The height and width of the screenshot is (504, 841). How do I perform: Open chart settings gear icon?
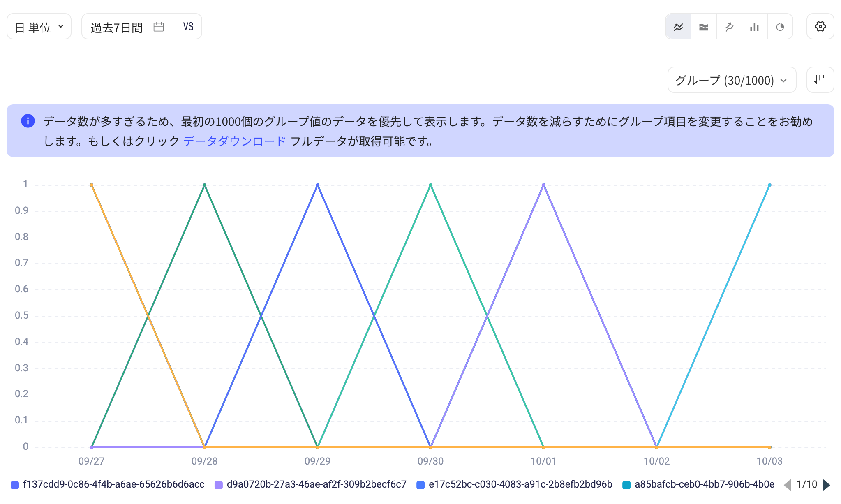[x=820, y=26]
